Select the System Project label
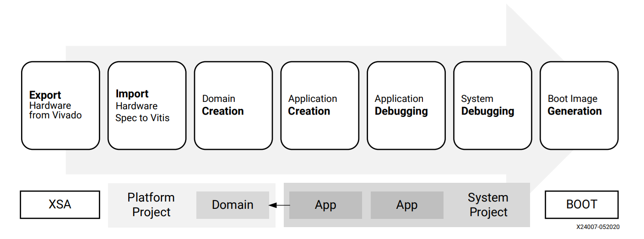The width and height of the screenshot is (644, 239). pos(488,205)
